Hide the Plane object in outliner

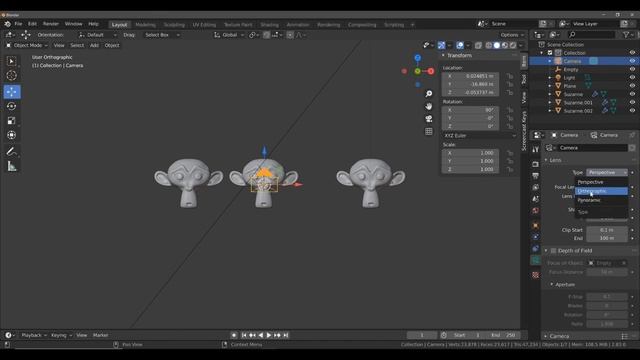632,86
